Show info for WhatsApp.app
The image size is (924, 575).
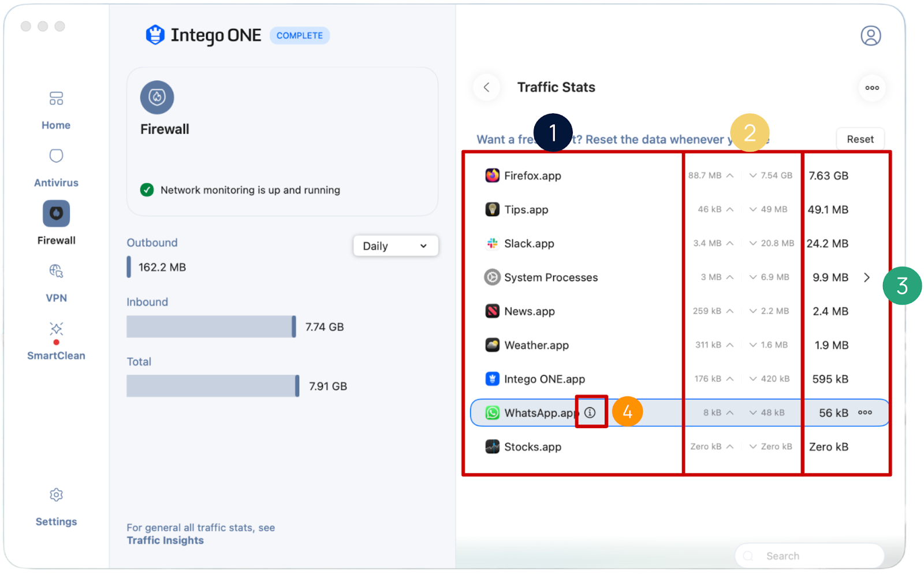tap(590, 413)
